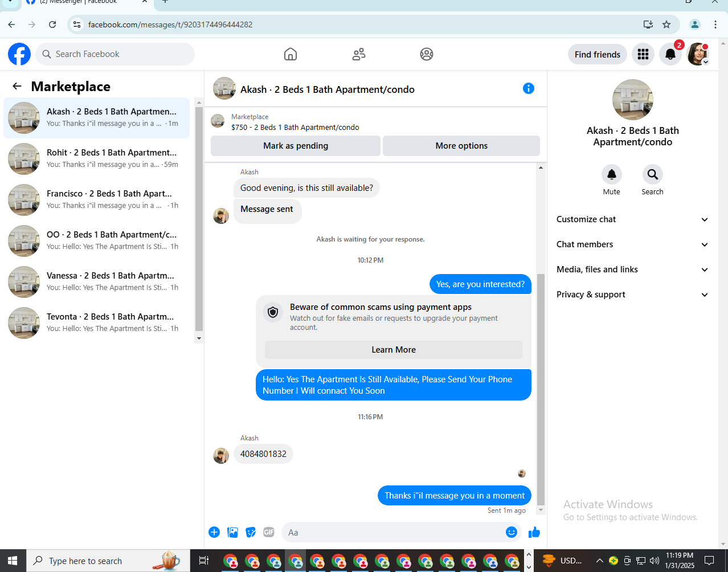Select the OO conversation
The image size is (728, 572).
tap(97, 241)
